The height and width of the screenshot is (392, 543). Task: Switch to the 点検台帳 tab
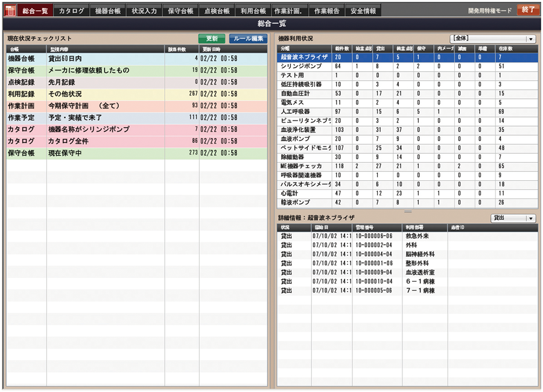click(x=218, y=10)
